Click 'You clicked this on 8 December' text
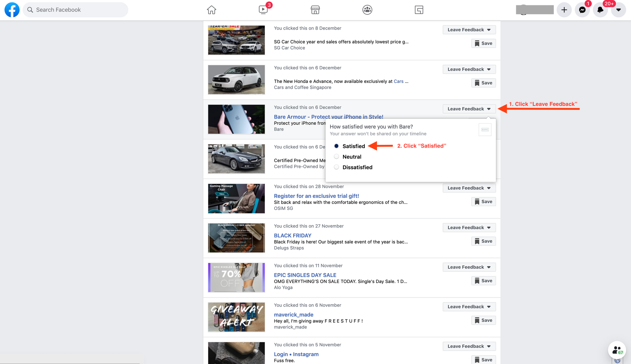The height and width of the screenshot is (364, 631). pos(307,28)
